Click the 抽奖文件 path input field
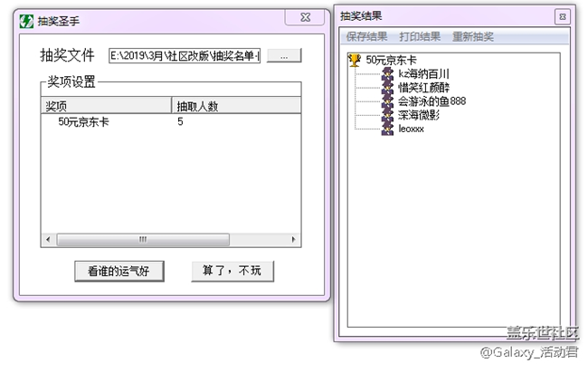588x373 pixels. pos(185,56)
